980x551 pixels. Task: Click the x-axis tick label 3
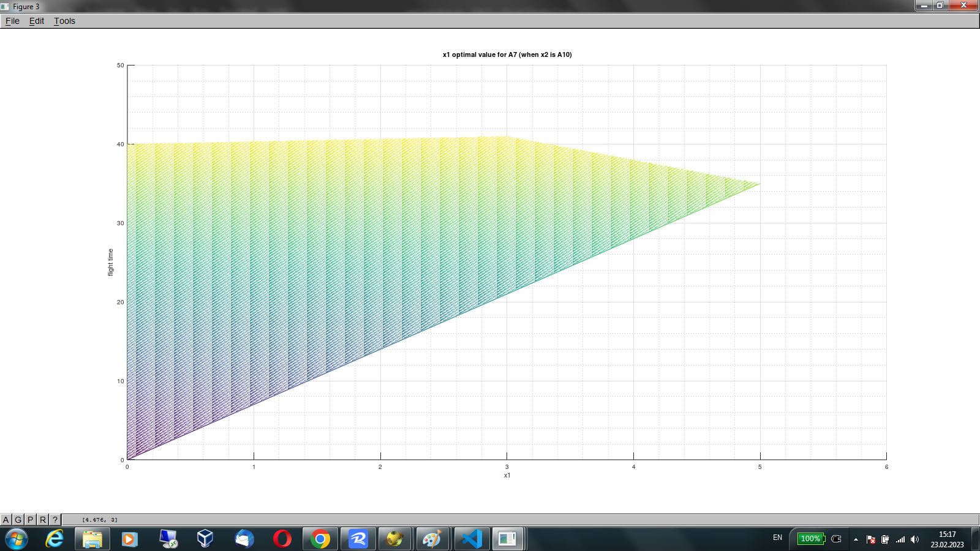[507, 467]
